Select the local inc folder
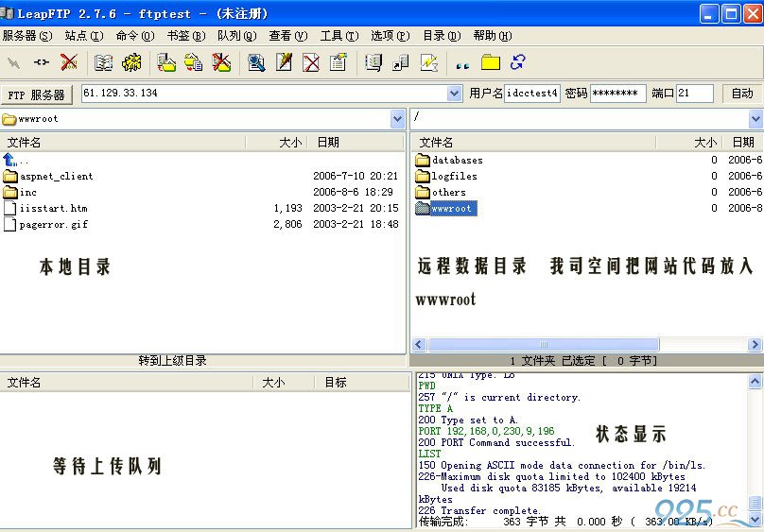The height and width of the screenshot is (532, 764). point(27,192)
